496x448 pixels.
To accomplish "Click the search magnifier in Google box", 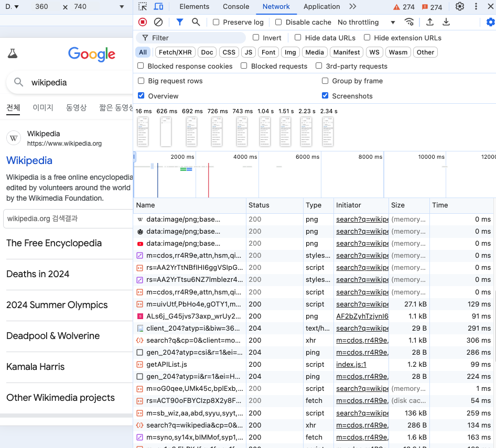I will coord(19,82).
